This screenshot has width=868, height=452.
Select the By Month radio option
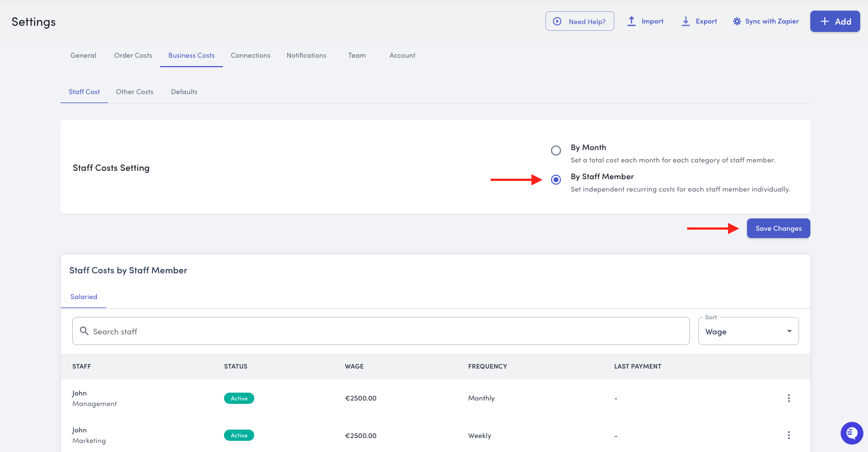pyautogui.click(x=556, y=151)
